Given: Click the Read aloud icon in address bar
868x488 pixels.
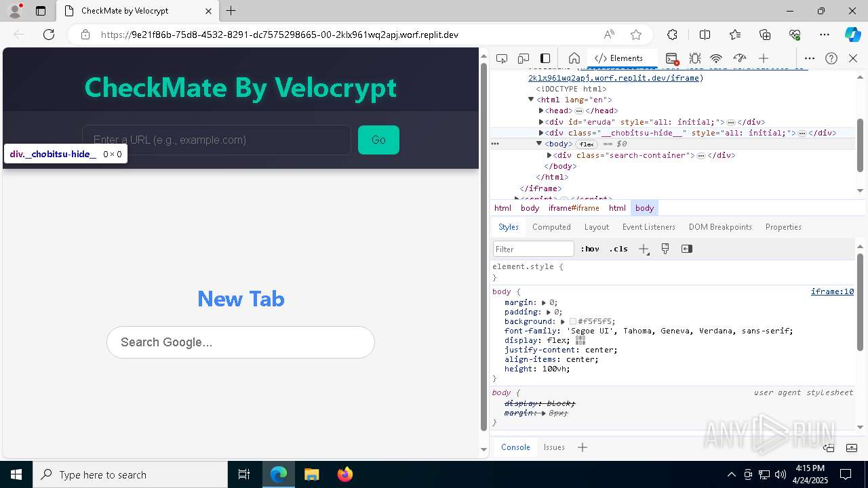Looking at the screenshot, I should pyautogui.click(x=609, y=35).
